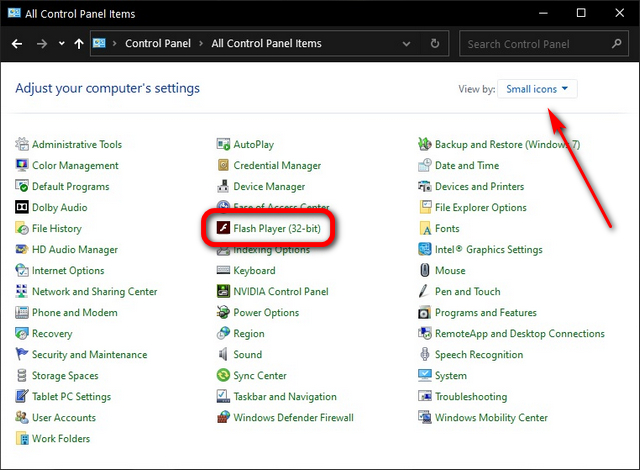Click the Troubleshooting icon
This screenshot has height=470, width=640.
click(425, 397)
